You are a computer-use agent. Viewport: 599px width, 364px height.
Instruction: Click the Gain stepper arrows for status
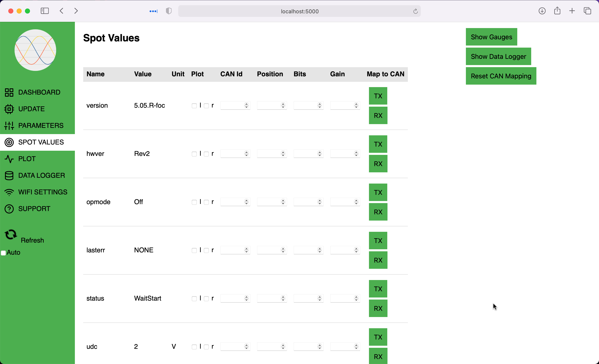356,298
